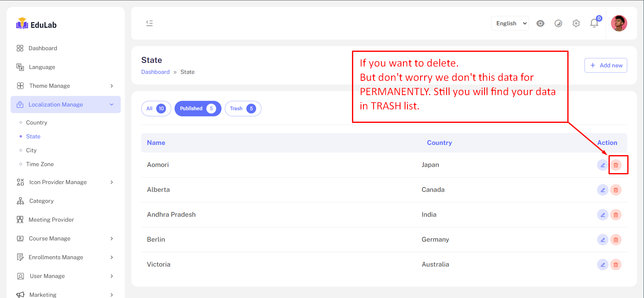Follow the Dashboard breadcrumb link
The image size is (644, 298).
(x=155, y=72)
